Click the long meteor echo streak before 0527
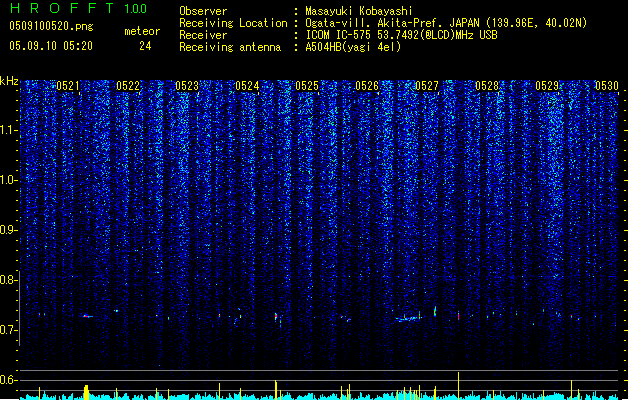 pyautogui.click(x=408, y=319)
